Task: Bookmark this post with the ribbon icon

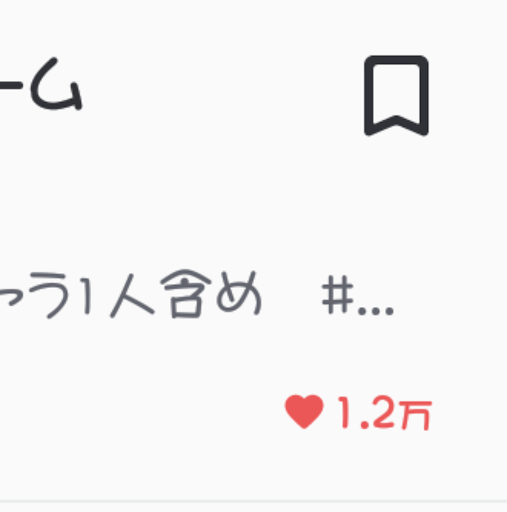Action: click(396, 96)
